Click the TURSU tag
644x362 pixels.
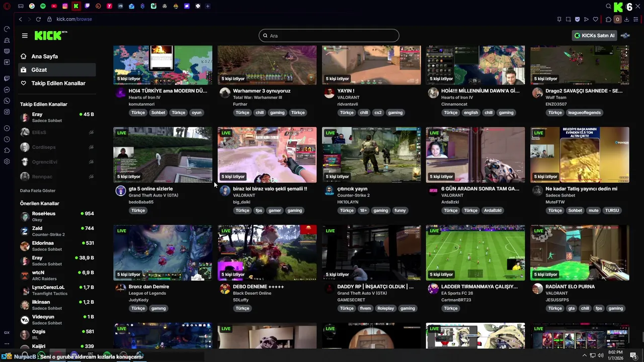click(x=612, y=210)
